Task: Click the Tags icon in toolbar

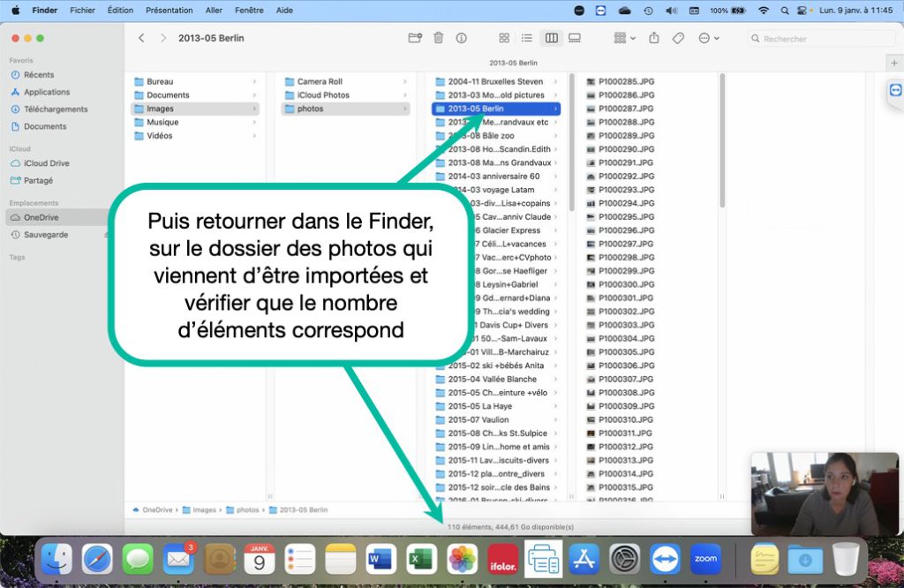Action: point(678,38)
